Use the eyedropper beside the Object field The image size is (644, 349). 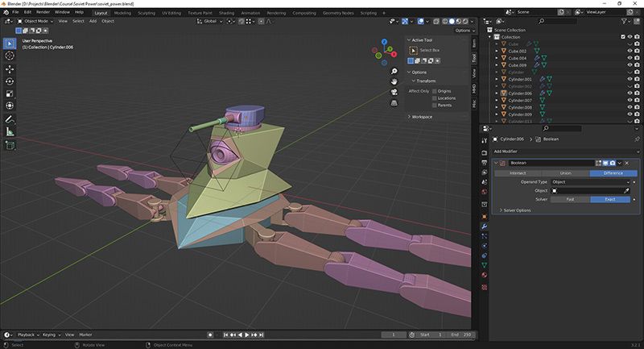pos(627,190)
